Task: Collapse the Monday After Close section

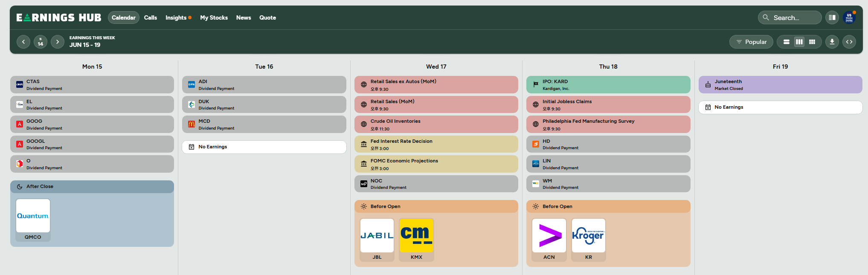Action: (x=92, y=187)
